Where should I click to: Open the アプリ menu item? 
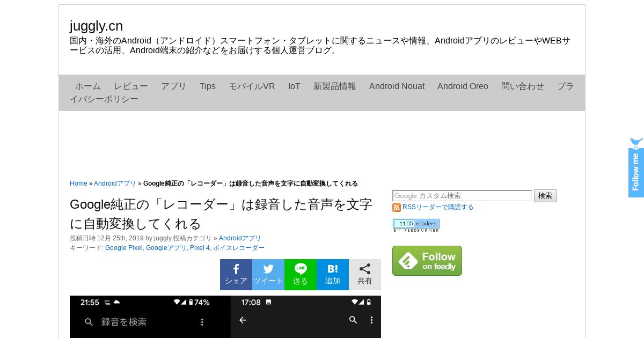pos(174,86)
